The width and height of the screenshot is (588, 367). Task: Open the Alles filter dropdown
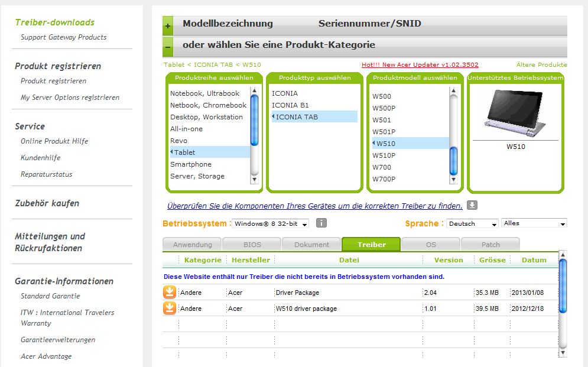pyautogui.click(x=534, y=223)
